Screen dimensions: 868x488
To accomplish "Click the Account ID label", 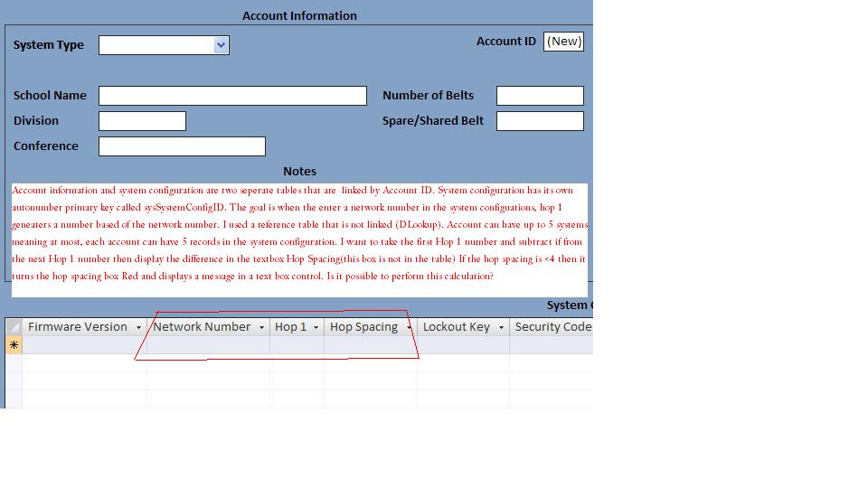I will click(506, 42).
